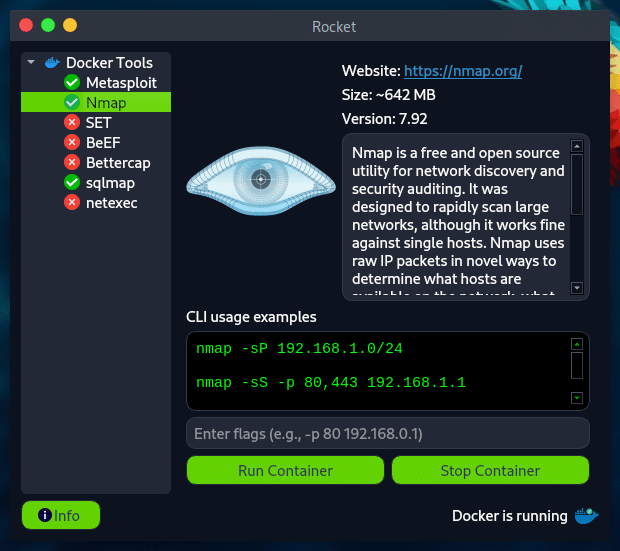
Task: Select netexec in the tools list
Action: [x=96, y=203]
